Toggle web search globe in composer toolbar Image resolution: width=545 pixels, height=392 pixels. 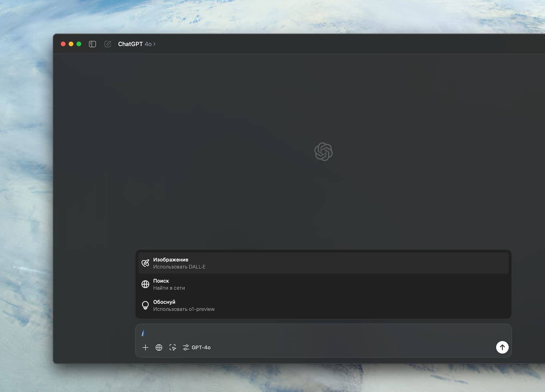(159, 347)
